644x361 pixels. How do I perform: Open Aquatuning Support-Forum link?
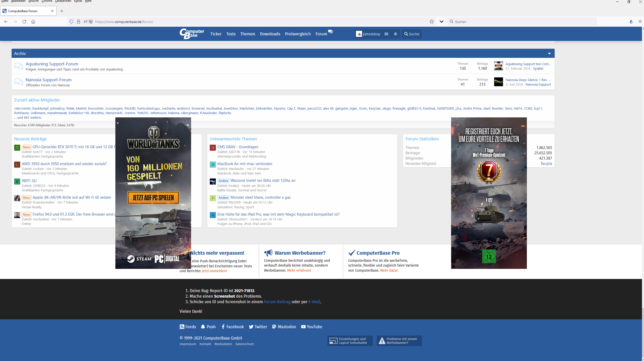point(52,64)
